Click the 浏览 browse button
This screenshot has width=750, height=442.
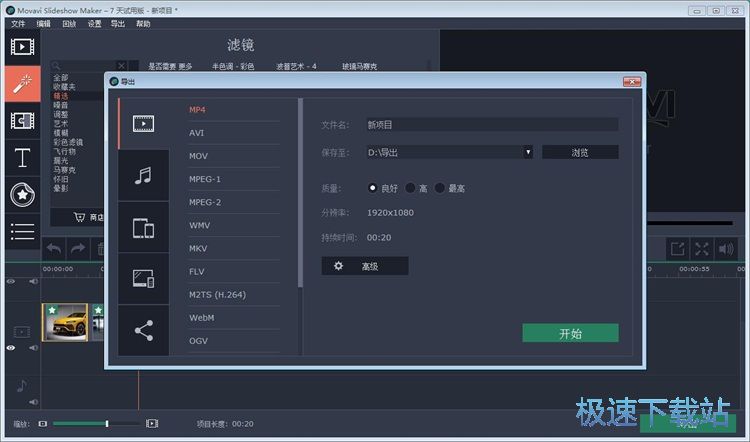[580, 152]
